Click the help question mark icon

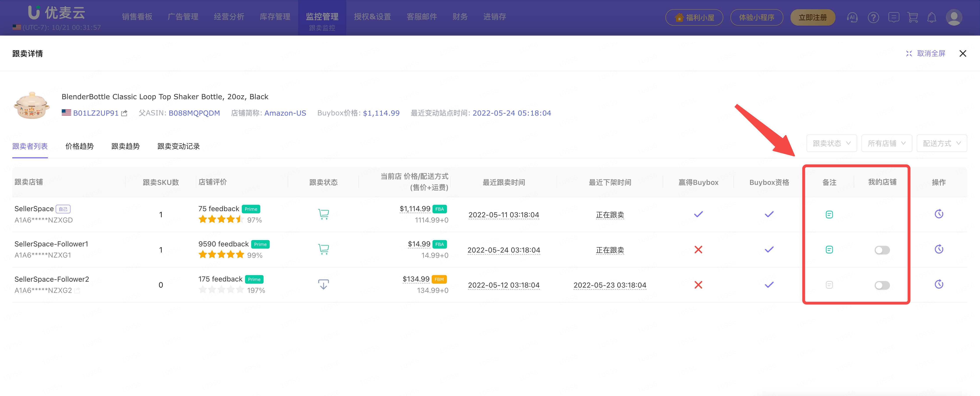click(x=873, y=18)
